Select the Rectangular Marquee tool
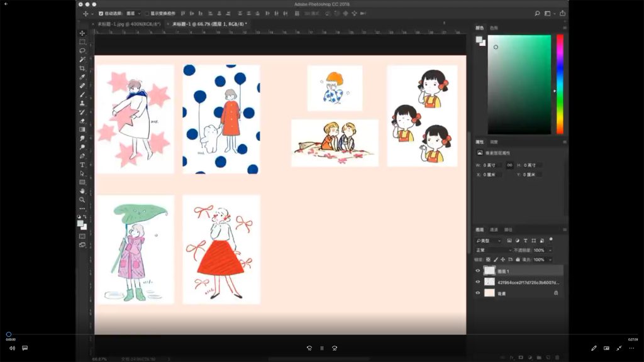Screen dimensions: 644x362 click(x=82, y=41)
